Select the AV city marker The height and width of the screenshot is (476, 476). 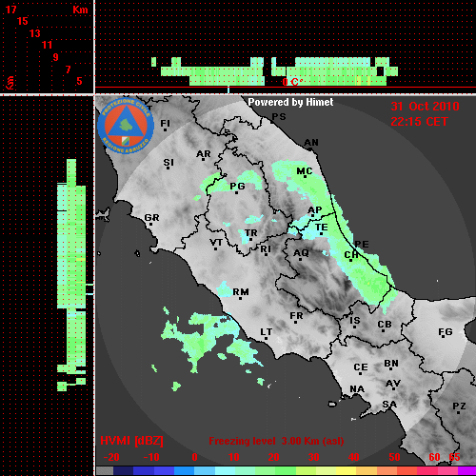(x=393, y=385)
